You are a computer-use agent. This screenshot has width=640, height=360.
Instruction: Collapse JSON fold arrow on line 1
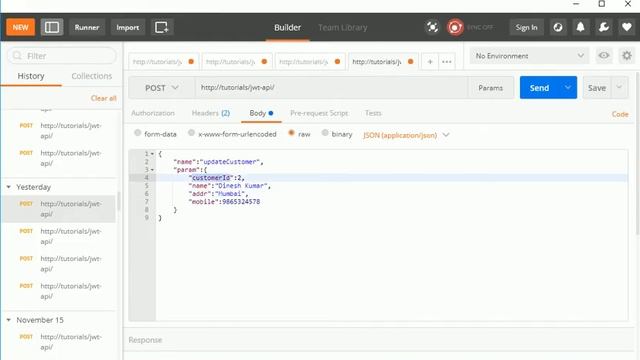152,154
